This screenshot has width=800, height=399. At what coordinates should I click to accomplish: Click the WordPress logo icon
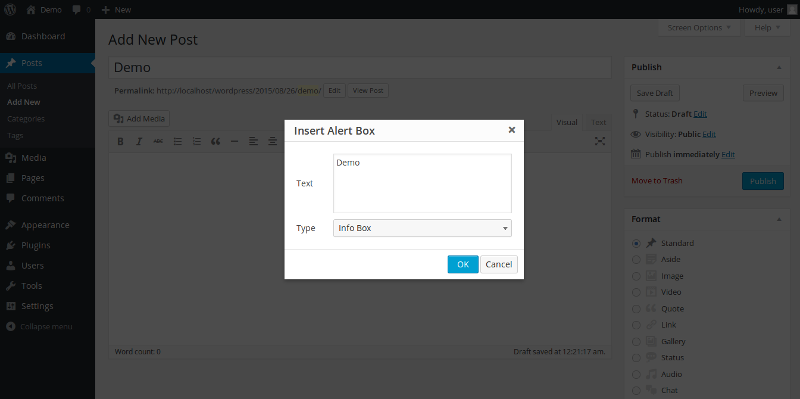click(x=9, y=9)
